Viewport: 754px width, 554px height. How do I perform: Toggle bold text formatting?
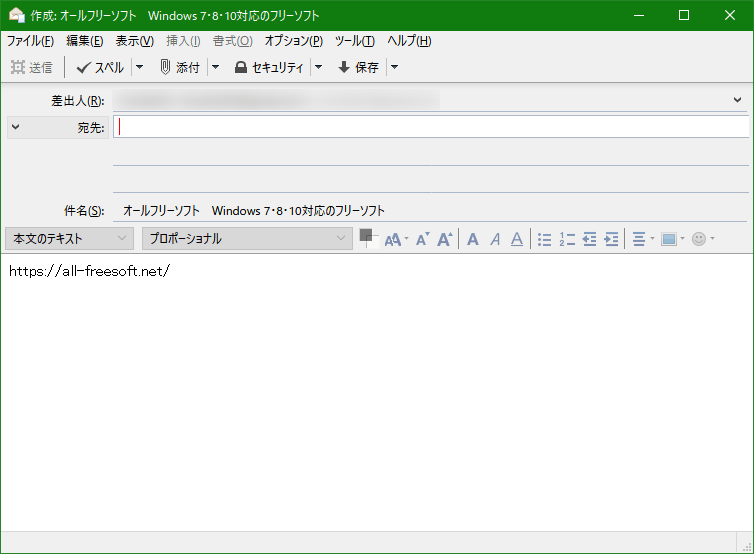[473, 239]
